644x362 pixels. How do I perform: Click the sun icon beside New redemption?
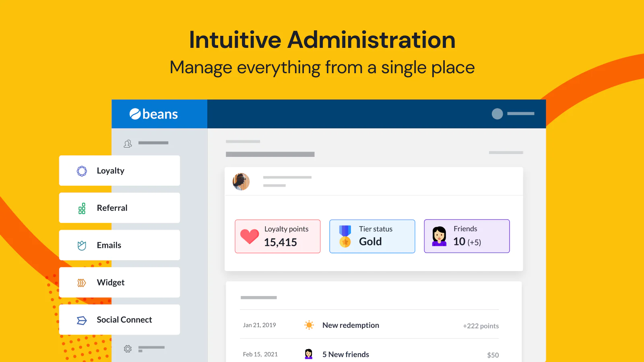pos(309,325)
